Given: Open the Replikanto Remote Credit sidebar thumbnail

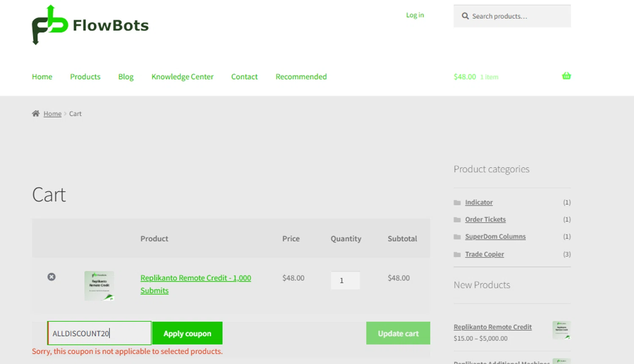Looking at the screenshot, I should tap(562, 330).
